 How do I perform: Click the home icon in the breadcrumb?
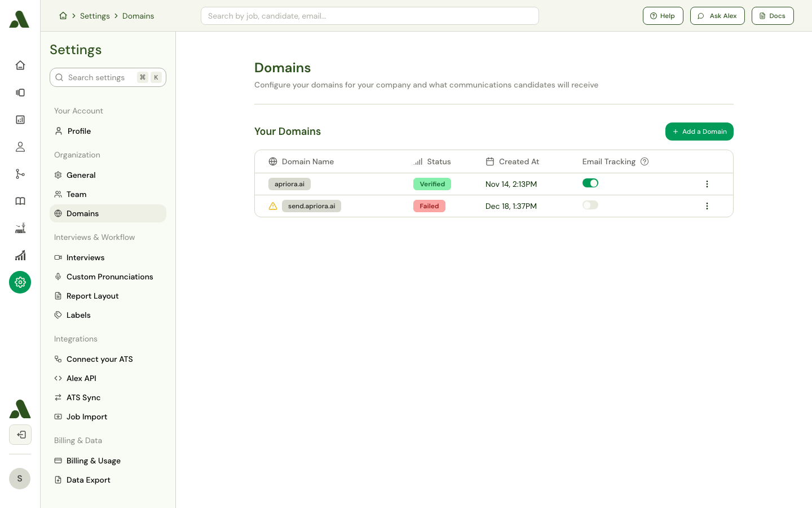coord(63,16)
